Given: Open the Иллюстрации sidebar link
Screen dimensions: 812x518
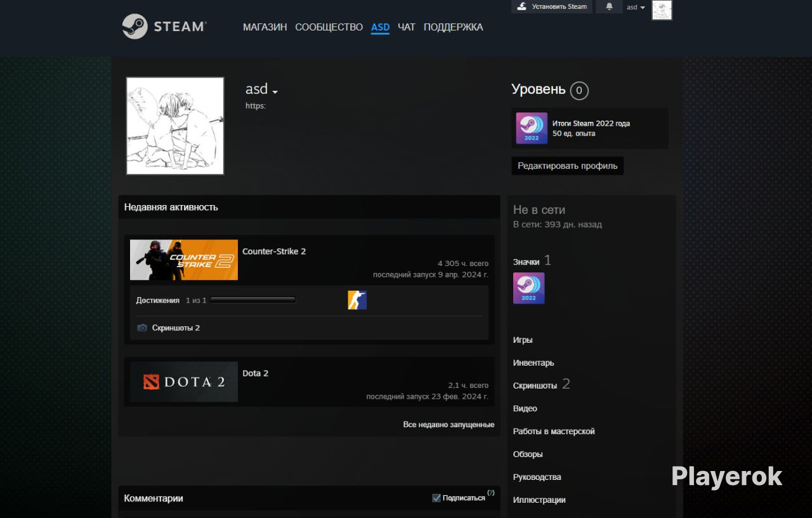Looking at the screenshot, I should coord(539,500).
